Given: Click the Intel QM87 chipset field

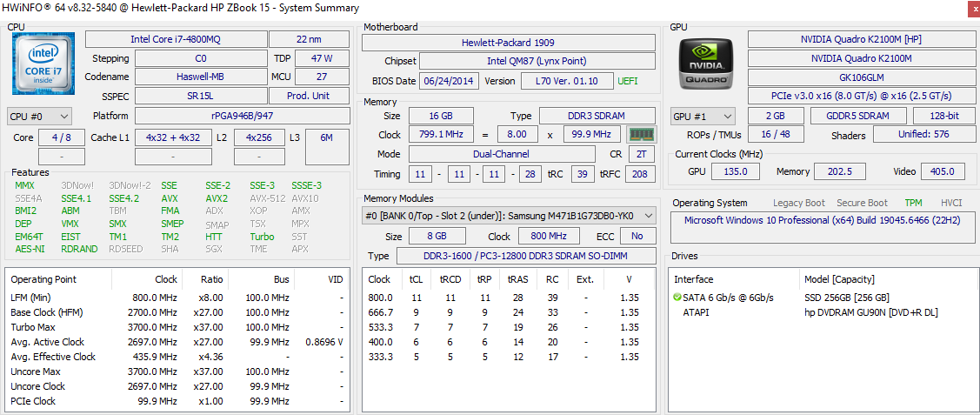Looking at the screenshot, I should (x=537, y=62).
